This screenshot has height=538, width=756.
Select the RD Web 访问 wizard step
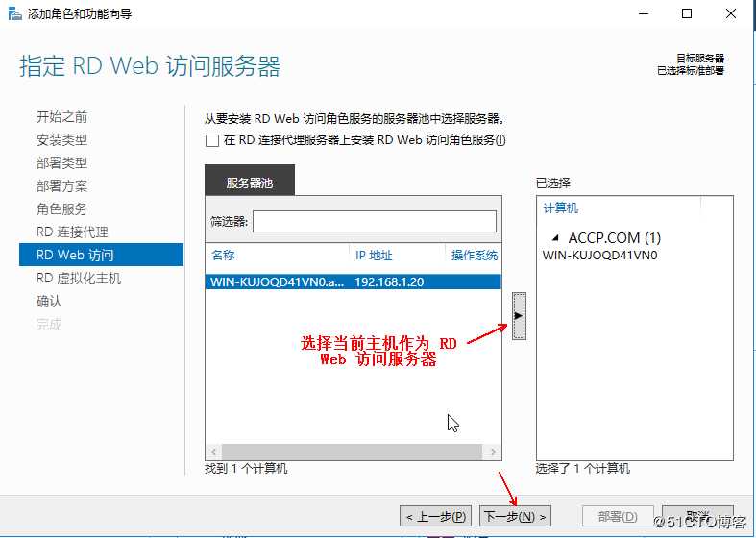click(x=101, y=255)
